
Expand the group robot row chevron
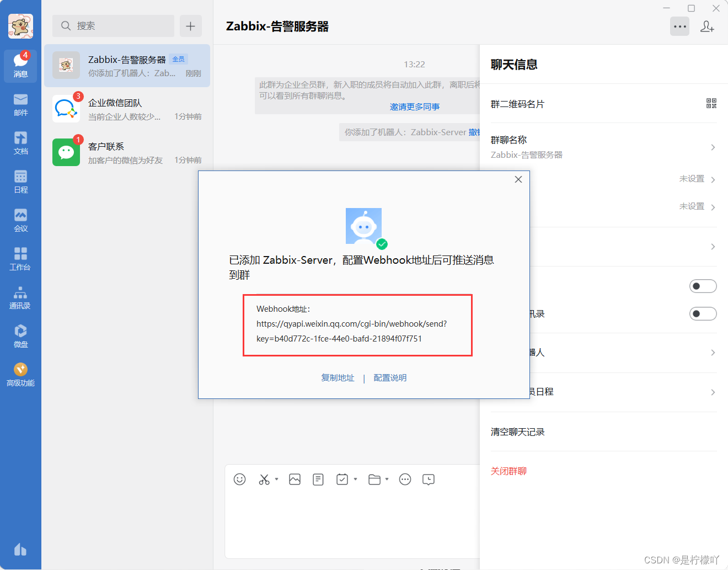coord(713,353)
